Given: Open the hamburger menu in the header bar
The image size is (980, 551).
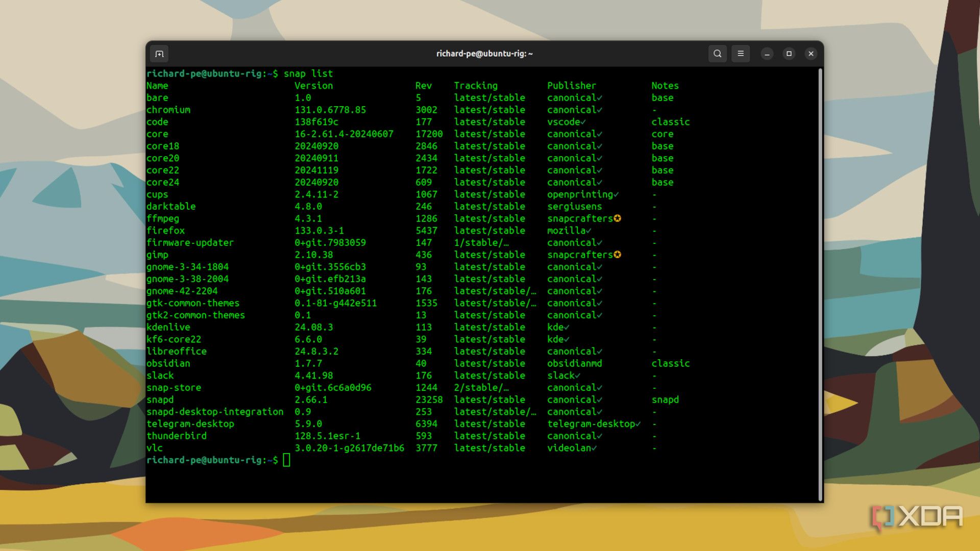Looking at the screenshot, I should (x=741, y=54).
